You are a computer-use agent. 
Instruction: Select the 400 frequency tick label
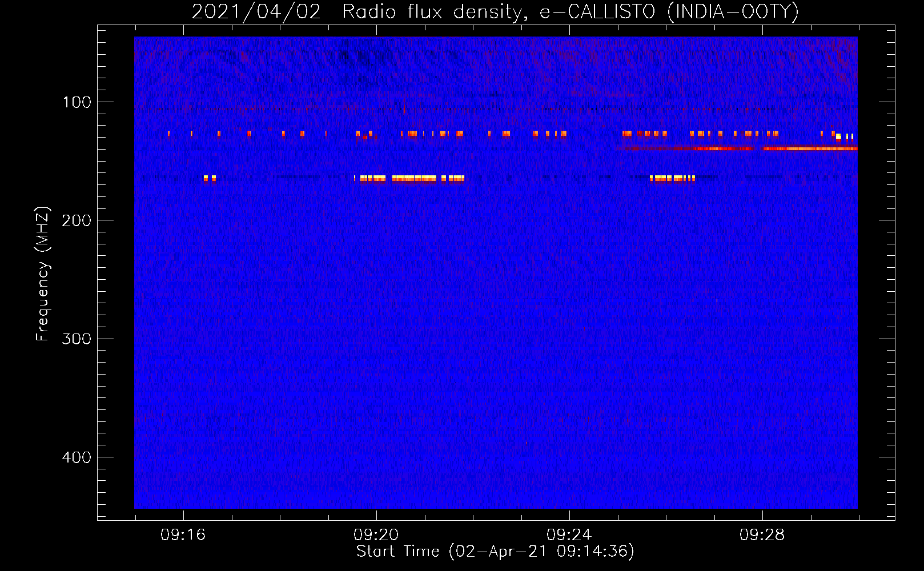pos(77,457)
